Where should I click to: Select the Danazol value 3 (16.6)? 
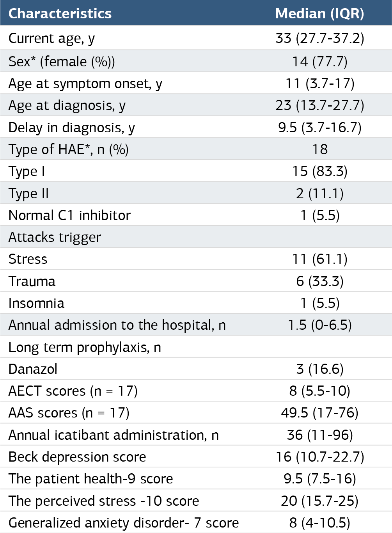coord(320,369)
